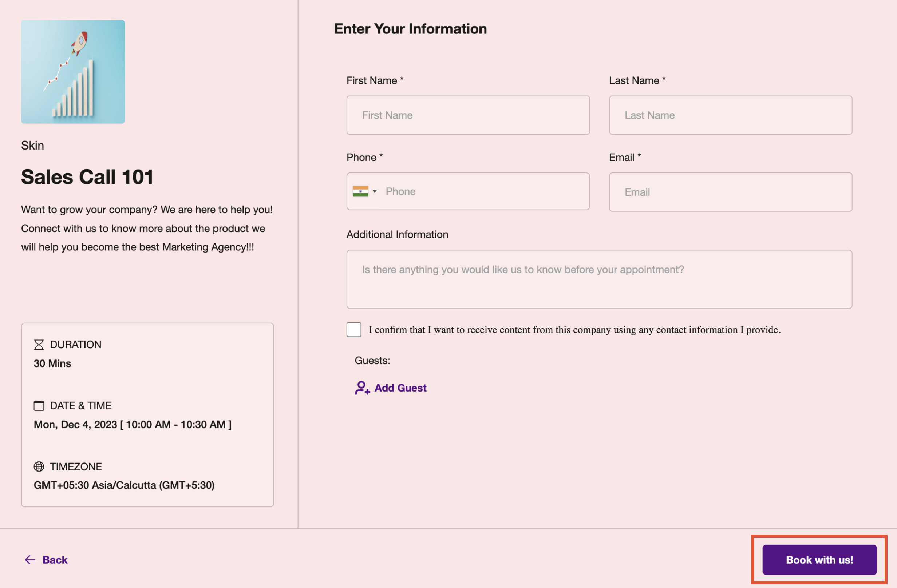
Task: Focus the Last Name input field
Action: [730, 115]
